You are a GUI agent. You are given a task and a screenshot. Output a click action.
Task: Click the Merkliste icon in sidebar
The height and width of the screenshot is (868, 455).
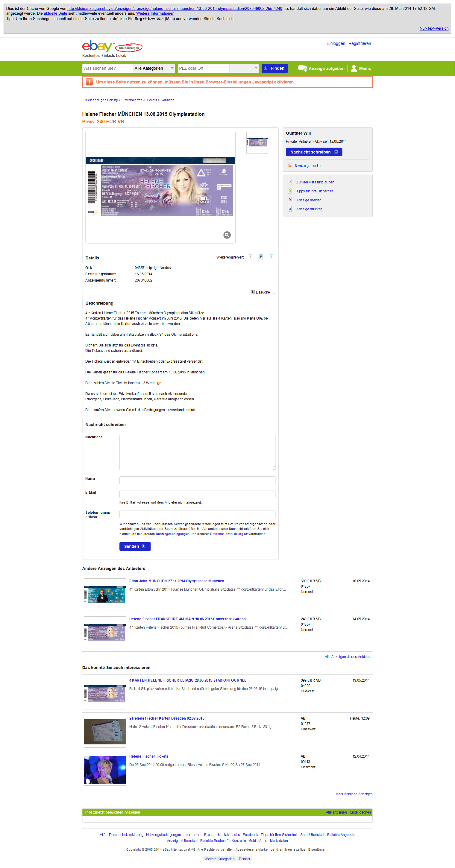coord(289,182)
